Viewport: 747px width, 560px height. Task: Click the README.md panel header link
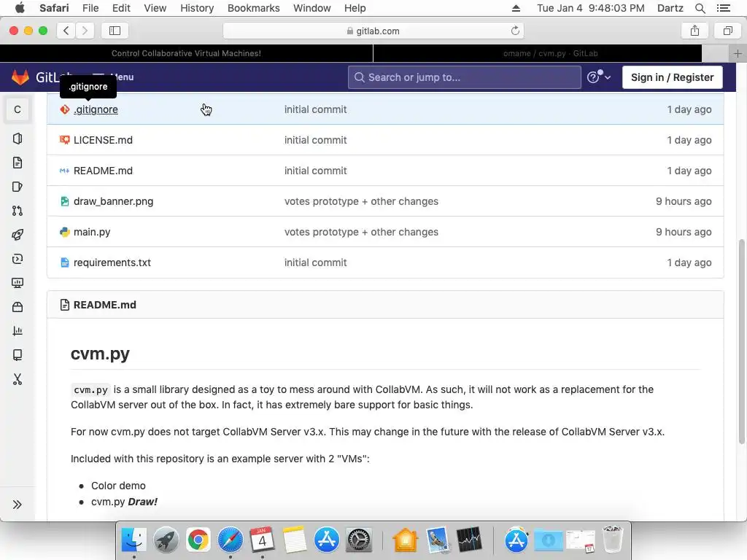point(104,305)
